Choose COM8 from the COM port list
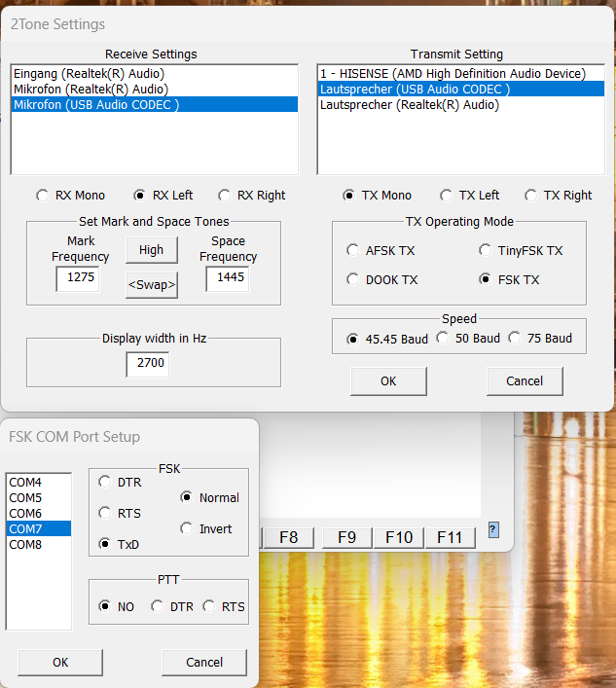 25,544
